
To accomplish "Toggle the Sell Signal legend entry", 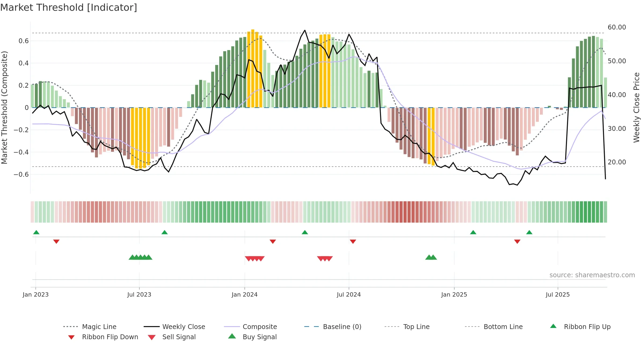I will 172,337.
